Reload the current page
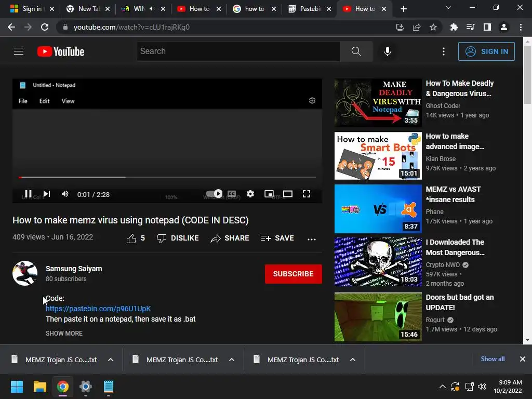Screen dimensions: 532x399 [45, 27]
